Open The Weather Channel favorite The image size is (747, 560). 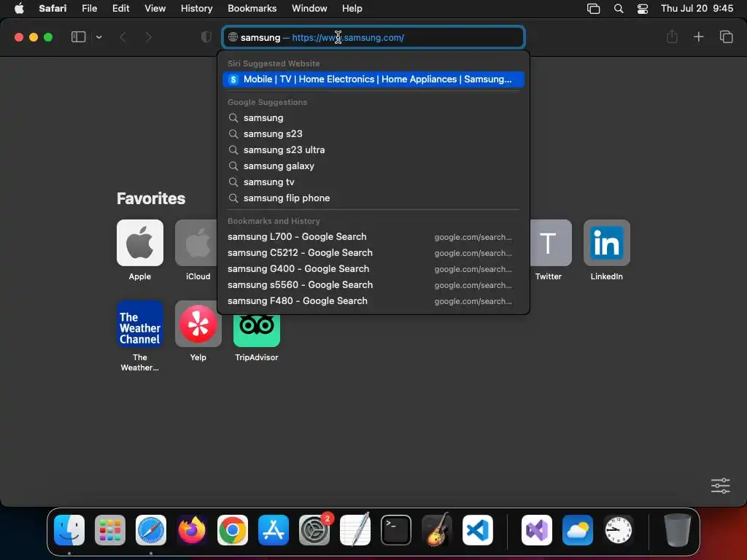(139, 324)
